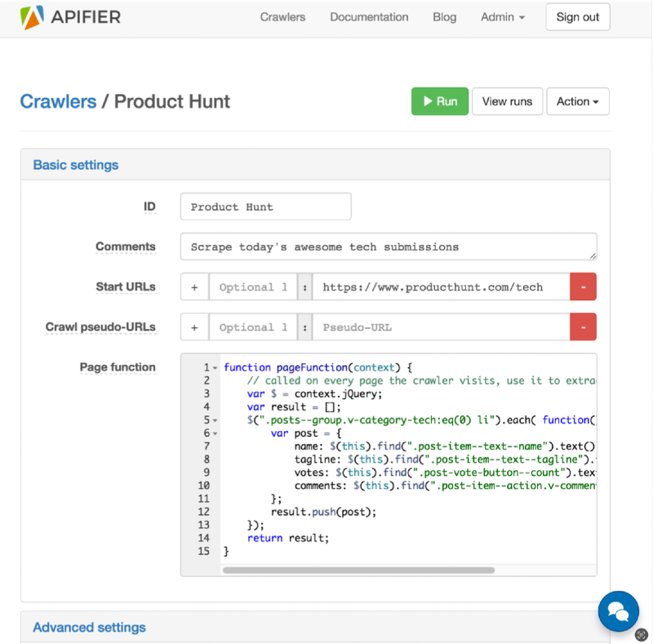This screenshot has width=653, height=644.
Task: Click the Page function label
Action: [118, 367]
